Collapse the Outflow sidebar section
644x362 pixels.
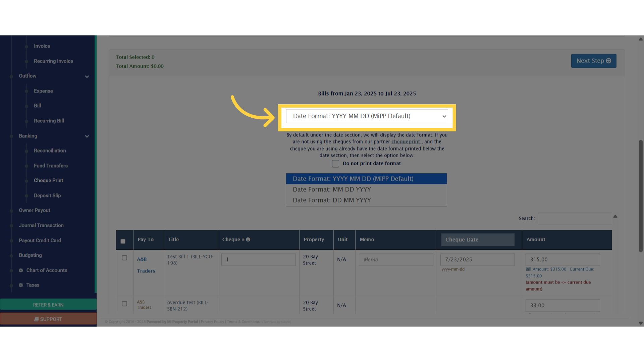(x=87, y=76)
